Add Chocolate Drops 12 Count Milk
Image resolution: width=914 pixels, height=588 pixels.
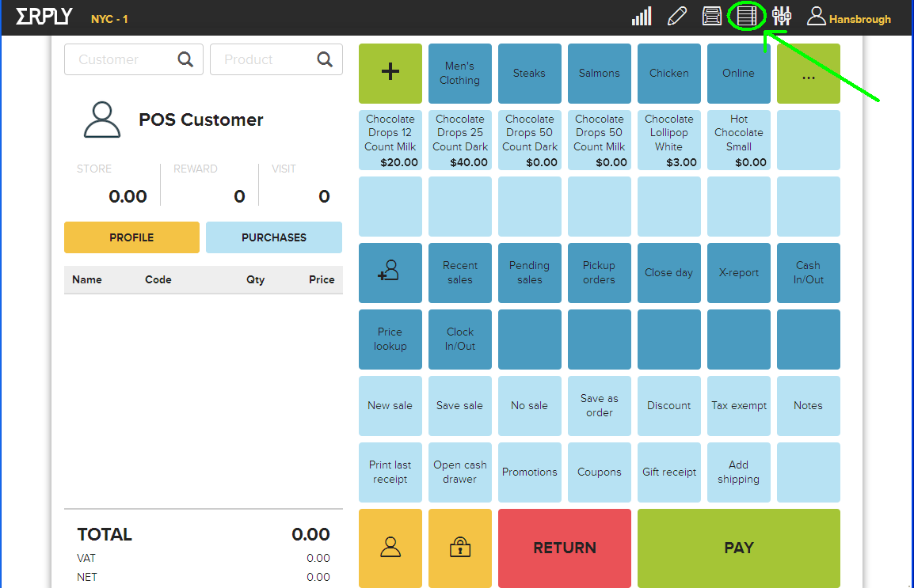pyautogui.click(x=390, y=140)
